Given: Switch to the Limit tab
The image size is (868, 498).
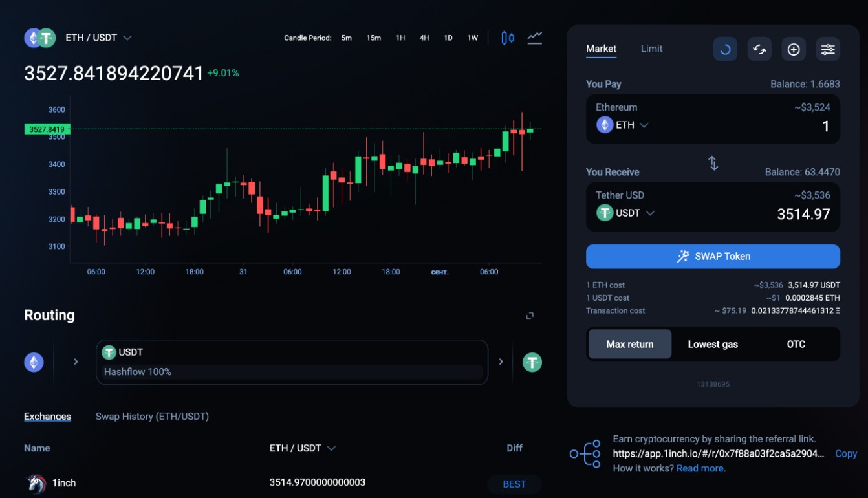Looking at the screenshot, I should point(651,49).
